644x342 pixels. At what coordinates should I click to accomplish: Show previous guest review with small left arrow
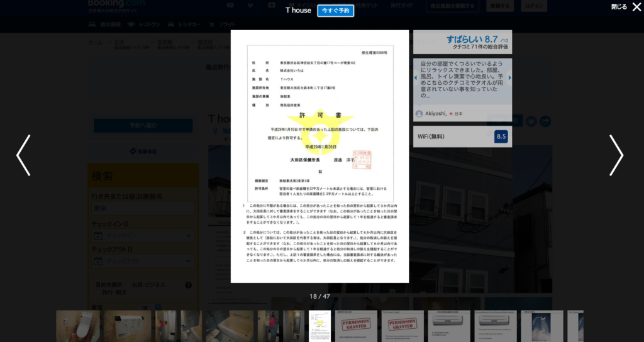[415, 78]
